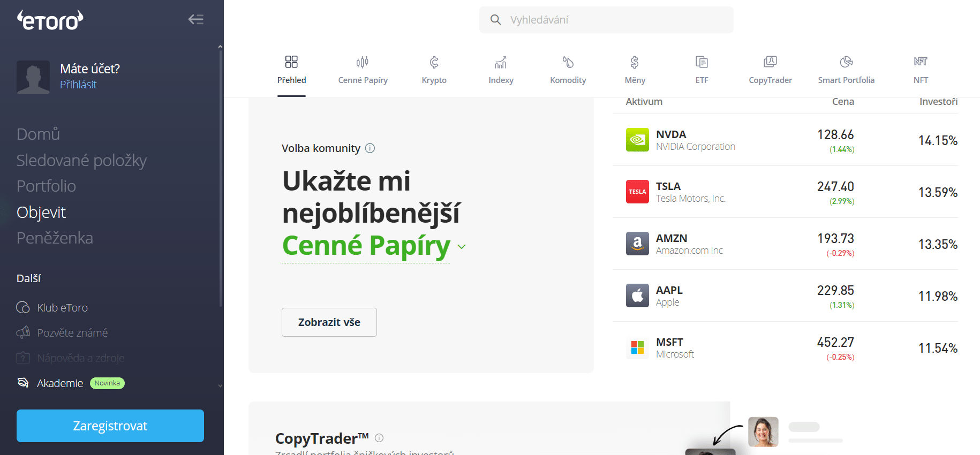The height and width of the screenshot is (455, 980).
Task: Click the eToro logo
Action: click(x=50, y=20)
